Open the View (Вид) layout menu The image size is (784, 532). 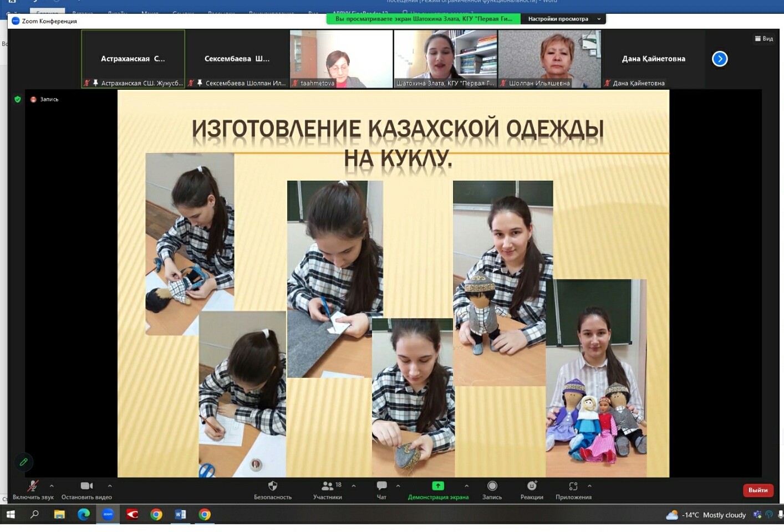coord(763,39)
